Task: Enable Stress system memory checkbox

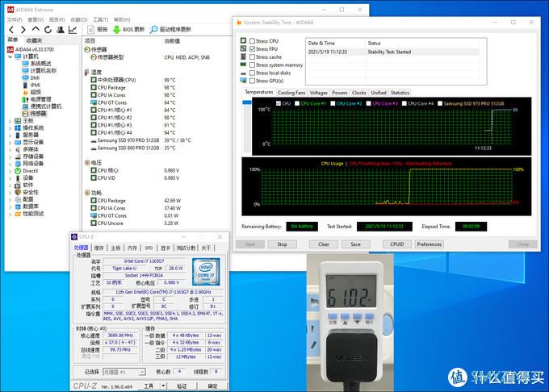Action: (x=252, y=65)
